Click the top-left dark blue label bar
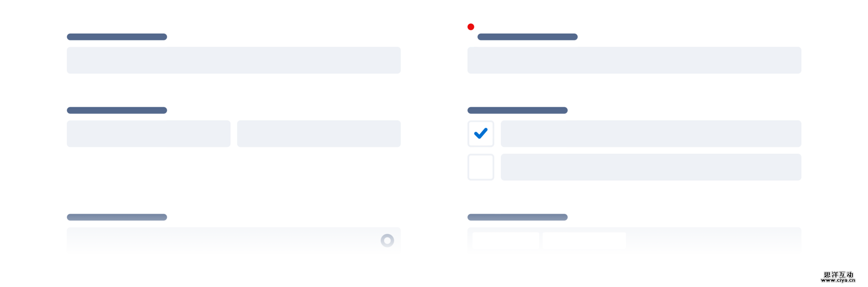 (x=117, y=37)
